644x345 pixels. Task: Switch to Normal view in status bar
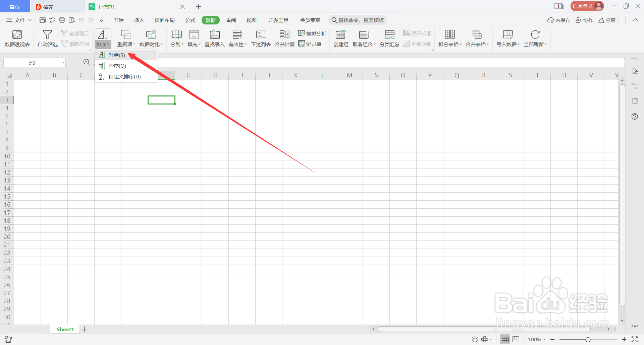pyautogui.click(x=505, y=340)
